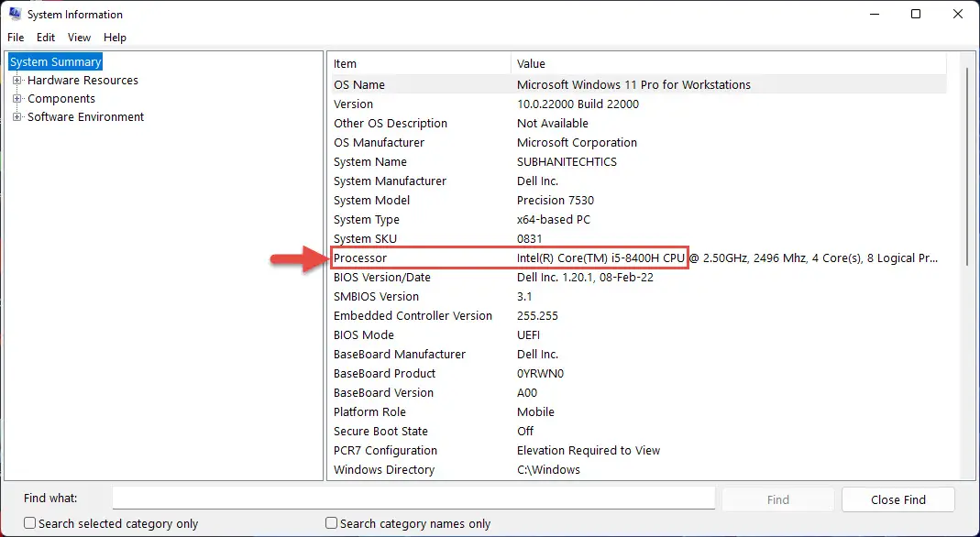Open the Edit menu
This screenshot has height=537, width=980.
(x=46, y=38)
